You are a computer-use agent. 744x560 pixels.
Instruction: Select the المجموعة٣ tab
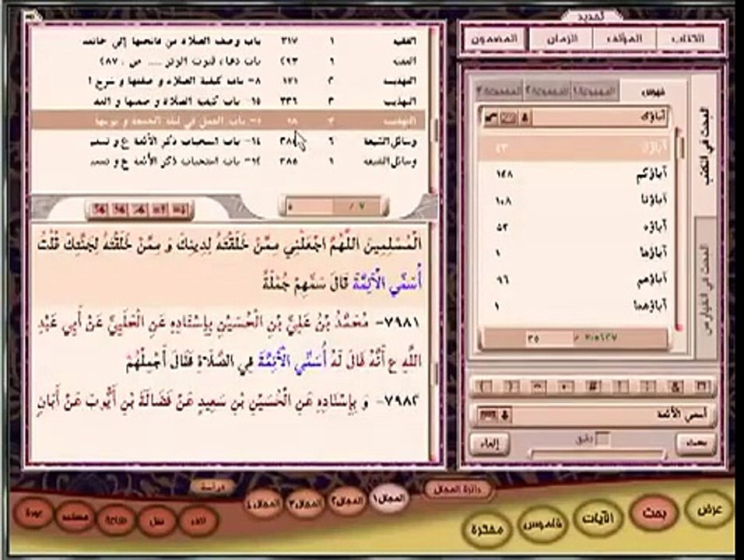[x=499, y=92]
